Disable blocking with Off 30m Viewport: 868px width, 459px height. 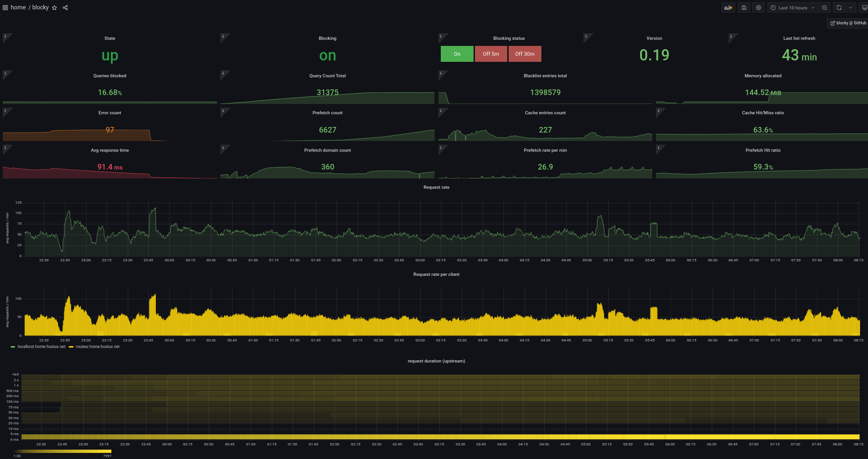[x=525, y=54]
